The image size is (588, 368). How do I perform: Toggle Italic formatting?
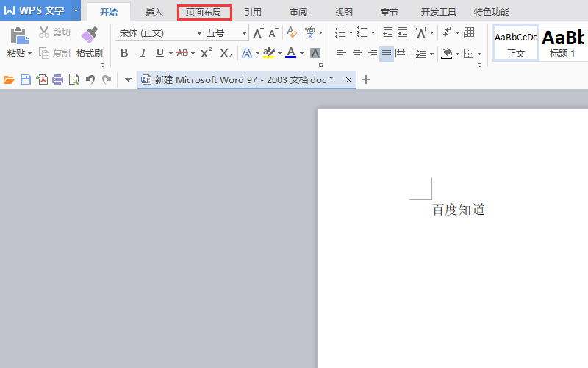coord(143,53)
